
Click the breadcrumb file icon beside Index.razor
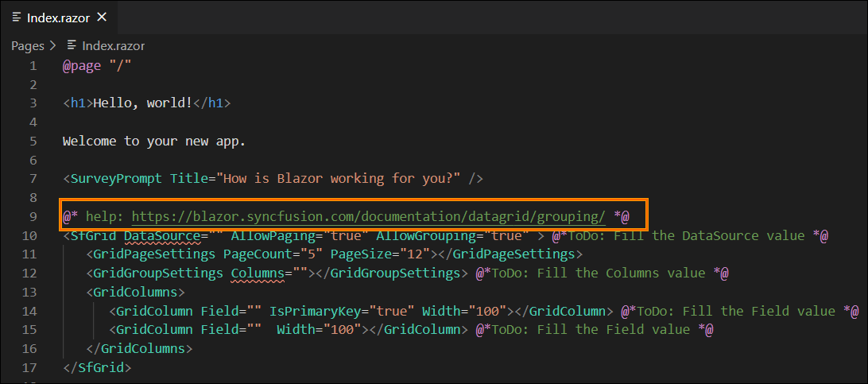72,45
